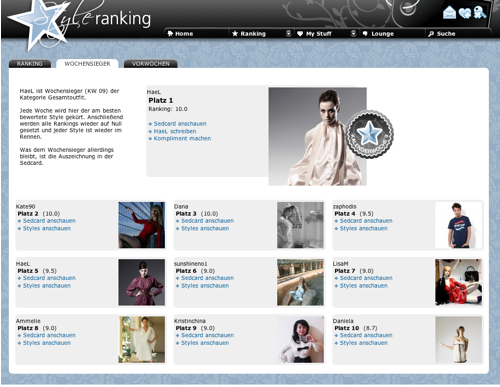Click the username Kristinchina
Viewport: 500px width, 387px height.
pos(190,321)
